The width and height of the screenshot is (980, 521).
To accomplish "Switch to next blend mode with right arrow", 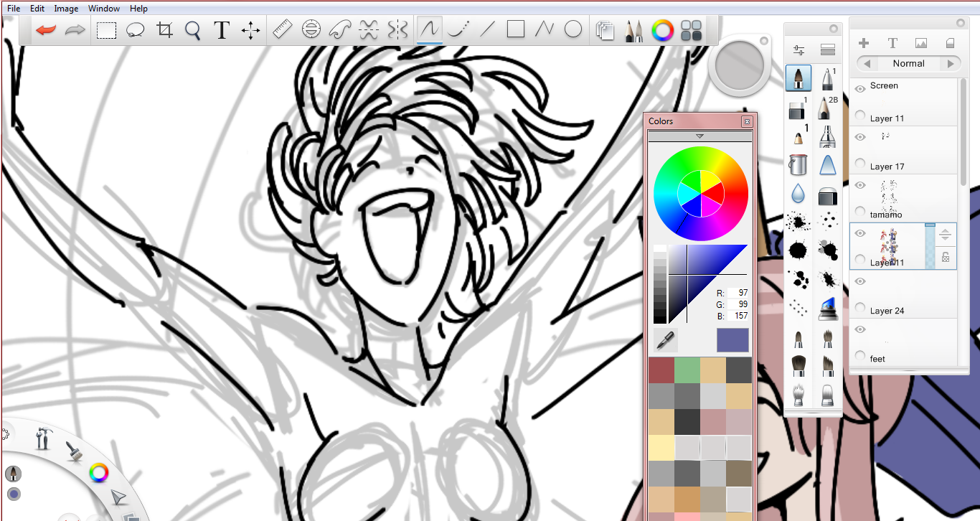I will point(951,64).
